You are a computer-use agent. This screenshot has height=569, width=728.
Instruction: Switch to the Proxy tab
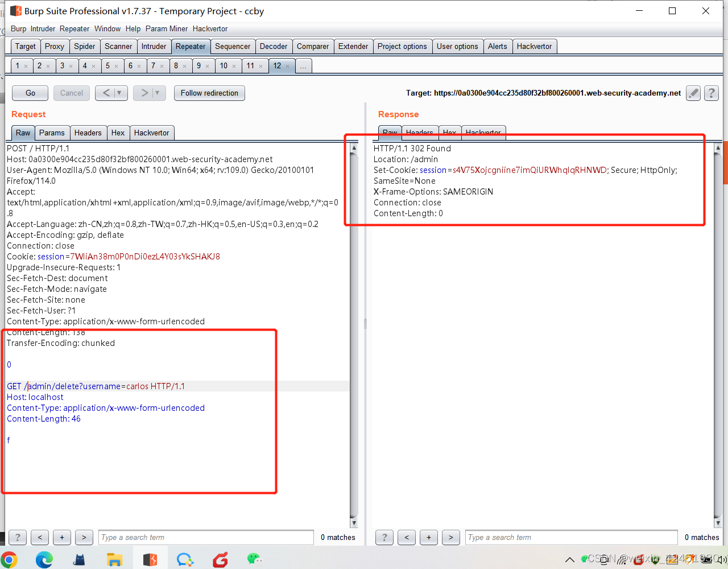point(55,47)
